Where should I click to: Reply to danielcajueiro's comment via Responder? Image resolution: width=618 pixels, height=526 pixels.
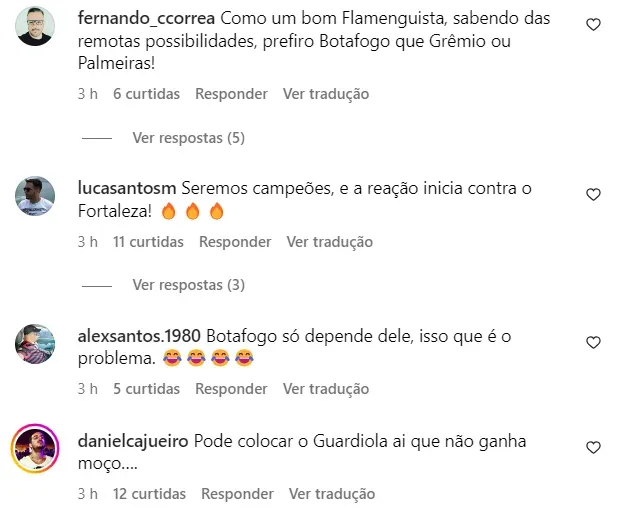pyautogui.click(x=237, y=494)
